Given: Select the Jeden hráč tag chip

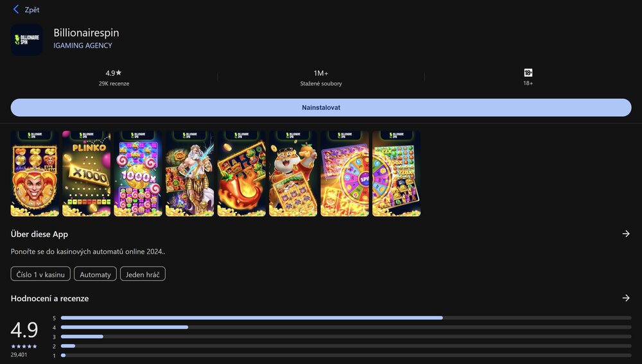Looking at the screenshot, I should pyautogui.click(x=143, y=274).
